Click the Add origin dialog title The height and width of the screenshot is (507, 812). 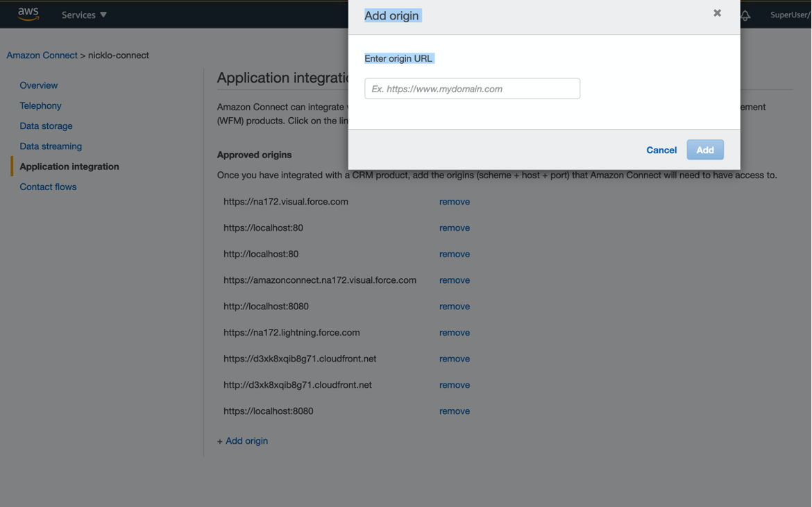[391, 15]
